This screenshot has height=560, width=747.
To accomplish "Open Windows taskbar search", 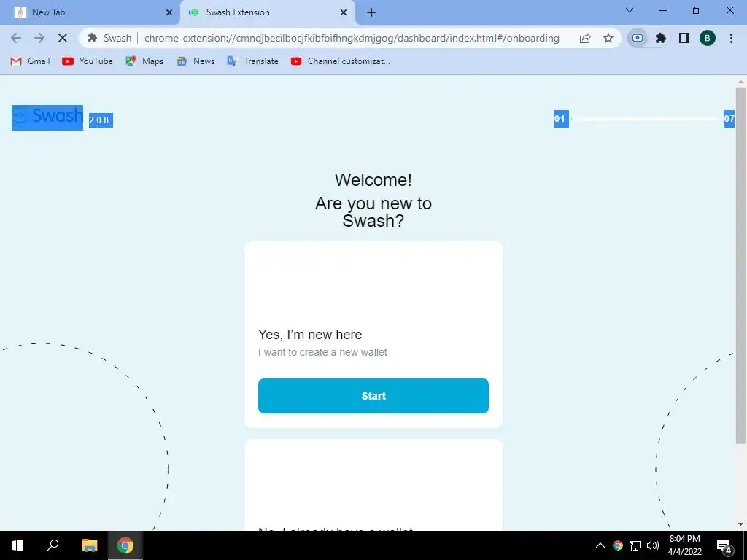I will [x=53, y=545].
